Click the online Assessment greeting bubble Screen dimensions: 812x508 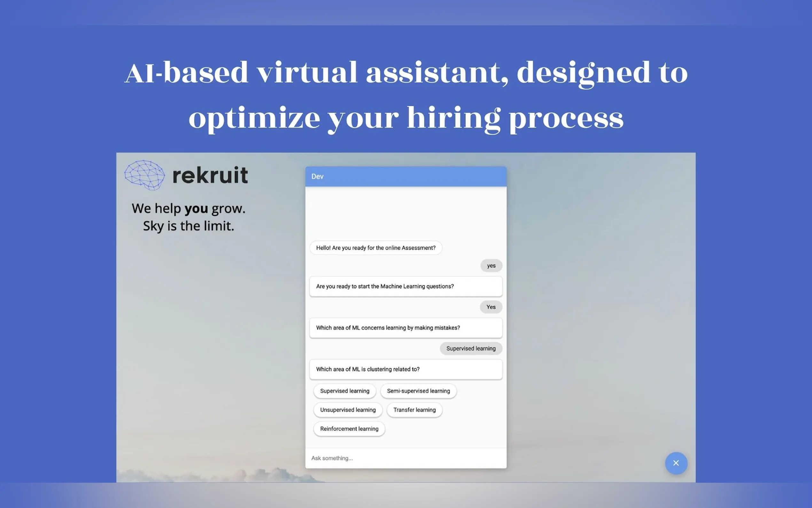[x=375, y=248]
